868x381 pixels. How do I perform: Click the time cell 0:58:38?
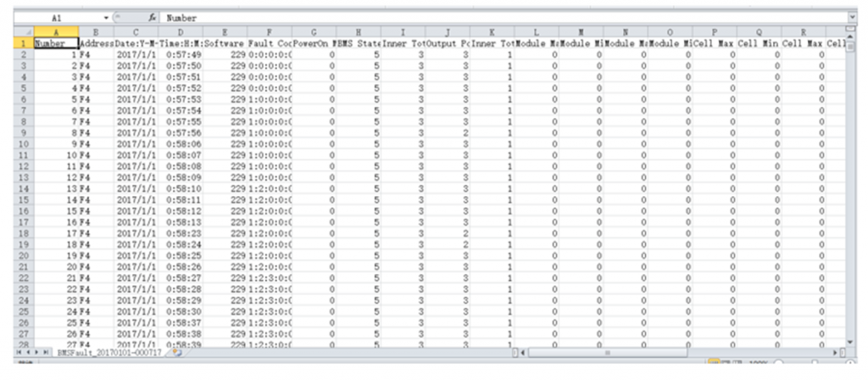[x=181, y=334]
